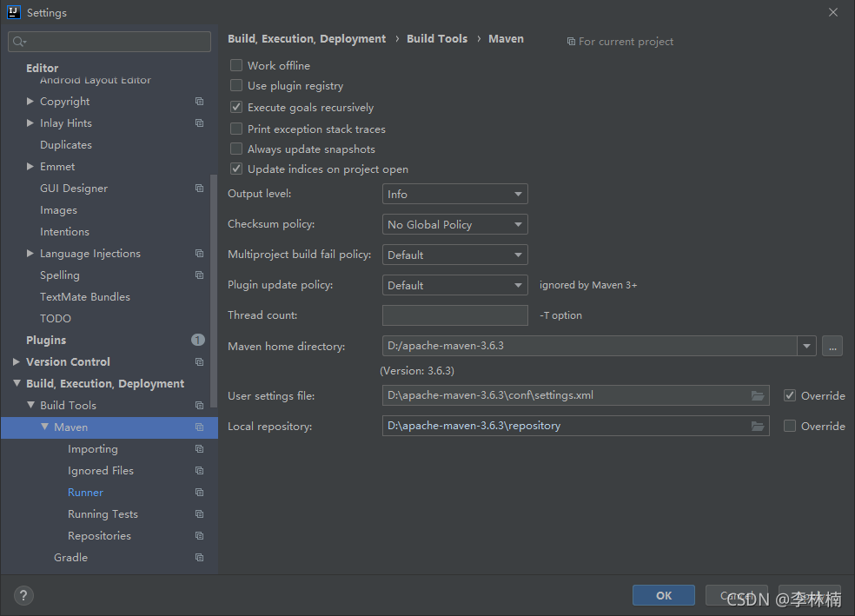This screenshot has width=855, height=616.
Task: Uncheck Override for User settings file
Action: point(790,396)
